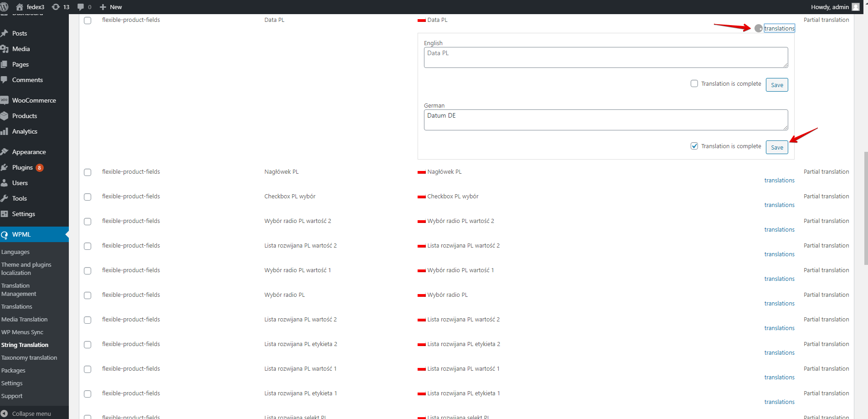Open the Support submenu link
This screenshot has height=419, width=868.
(12, 396)
